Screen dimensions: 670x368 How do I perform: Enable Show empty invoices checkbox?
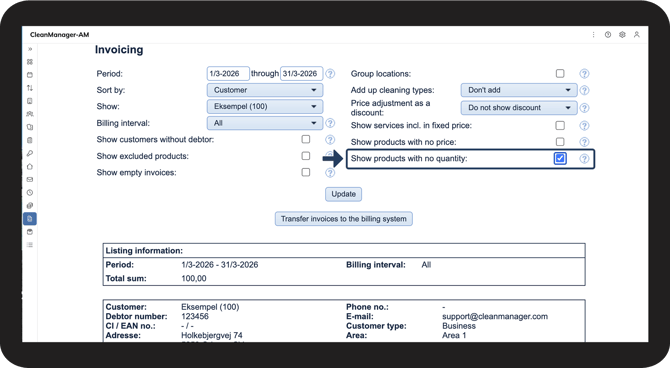306,172
